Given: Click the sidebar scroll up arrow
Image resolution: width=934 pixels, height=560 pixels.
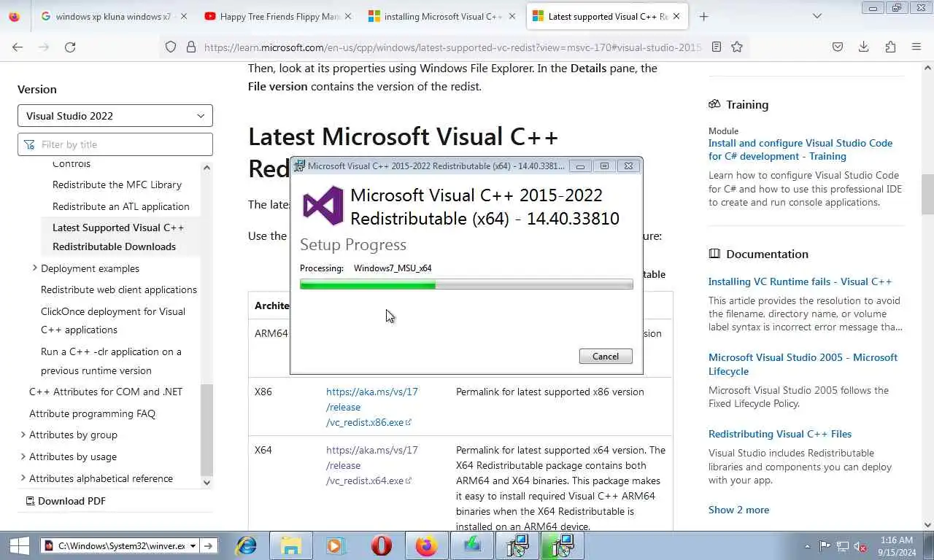Looking at the screenshot, I should [x=207, y=168].
